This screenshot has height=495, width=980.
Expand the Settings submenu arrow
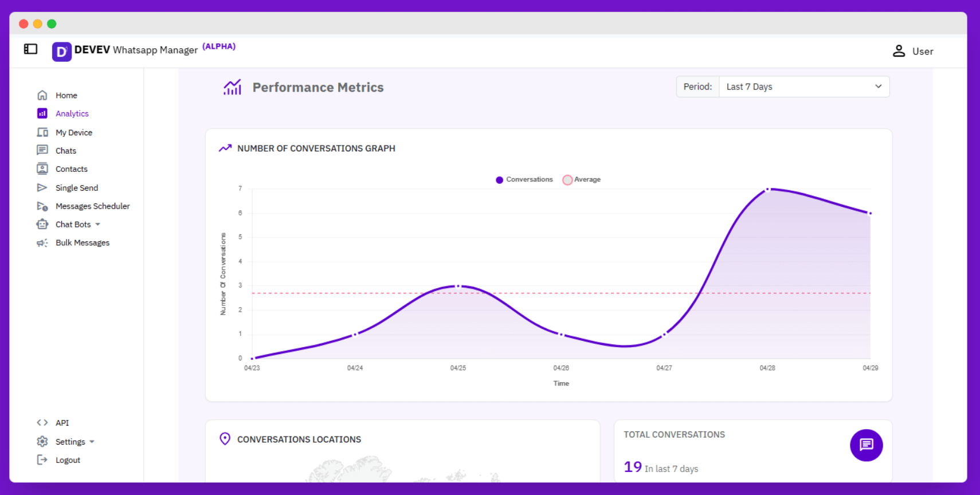tap(92, 442)
